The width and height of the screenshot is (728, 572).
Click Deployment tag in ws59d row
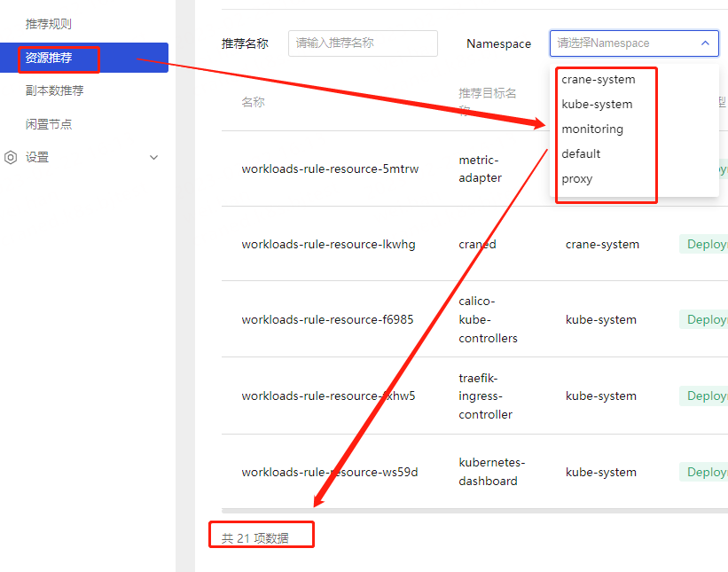(x=704, y=472)
